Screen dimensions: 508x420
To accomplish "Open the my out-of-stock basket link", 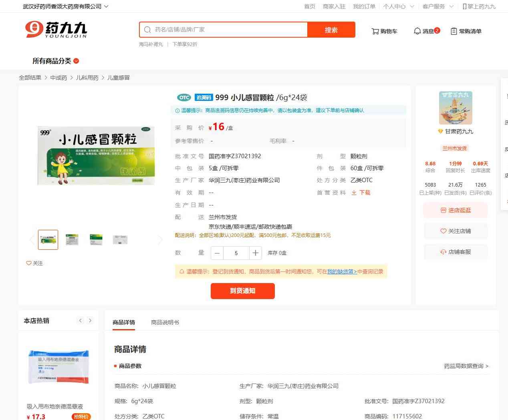I will point(342,271).
